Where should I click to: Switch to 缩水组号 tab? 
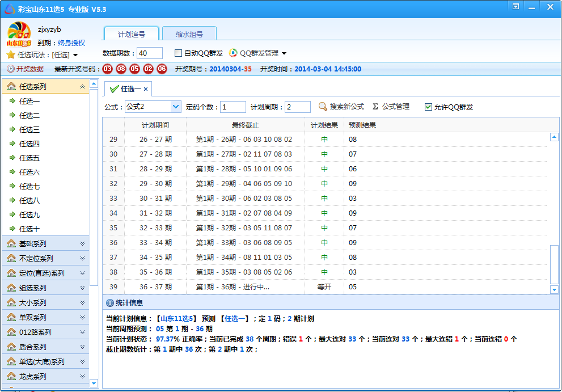click(189, 34)
